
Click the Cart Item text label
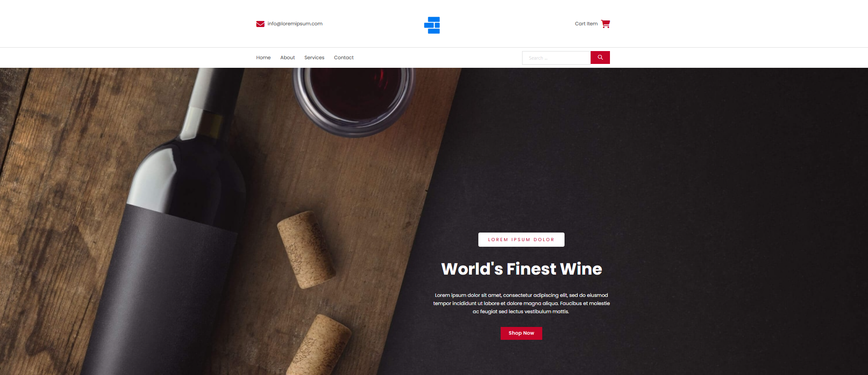(586, 24)
